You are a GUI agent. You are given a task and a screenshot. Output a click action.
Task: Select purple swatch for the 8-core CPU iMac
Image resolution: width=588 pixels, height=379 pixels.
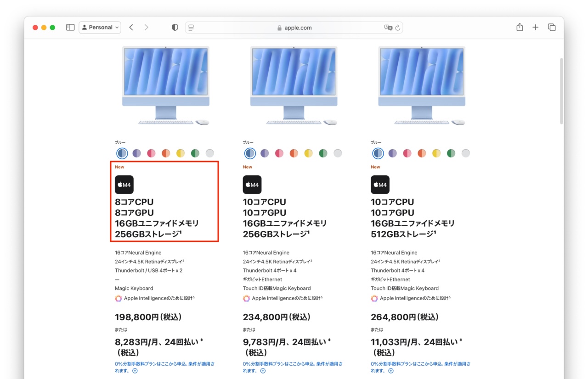pos(137,153)
